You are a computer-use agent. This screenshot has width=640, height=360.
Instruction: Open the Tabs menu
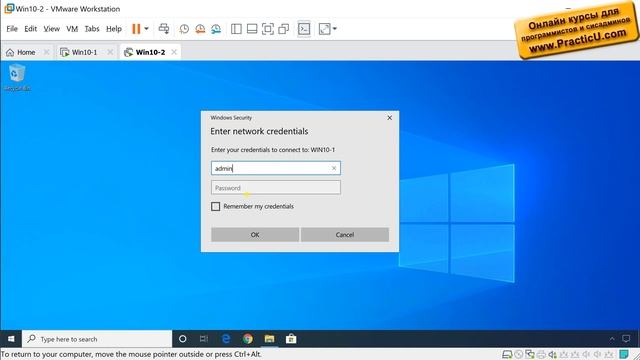(92, 29)
